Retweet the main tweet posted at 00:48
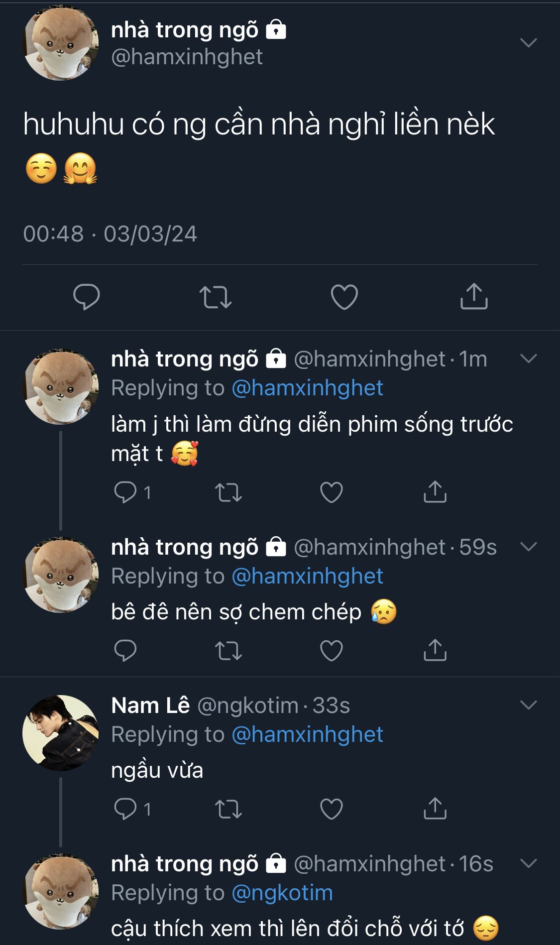 pyautogui.click(x=215, y=297)
